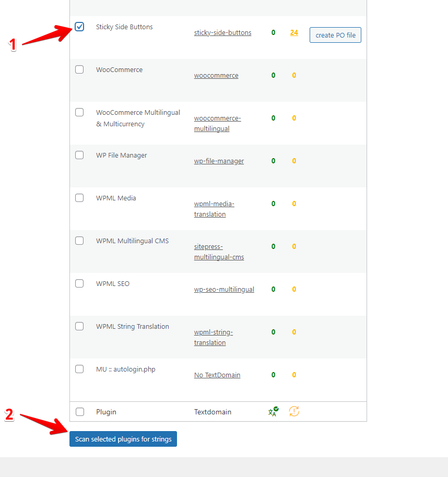Check the WPML Multilingual CMS checkbox

click(x=79, y=241)
